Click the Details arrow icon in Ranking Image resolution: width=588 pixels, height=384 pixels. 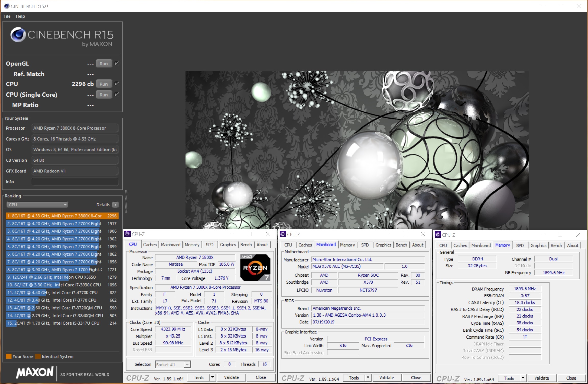click(115, 205)
